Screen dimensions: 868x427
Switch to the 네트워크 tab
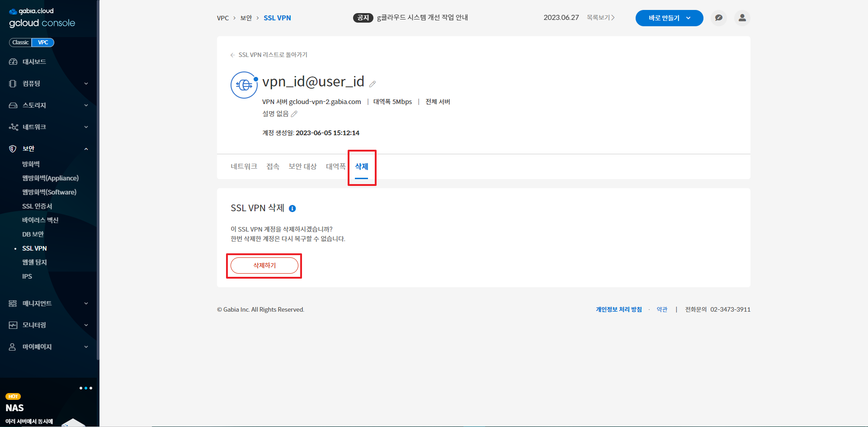click(x=244, y=166)
